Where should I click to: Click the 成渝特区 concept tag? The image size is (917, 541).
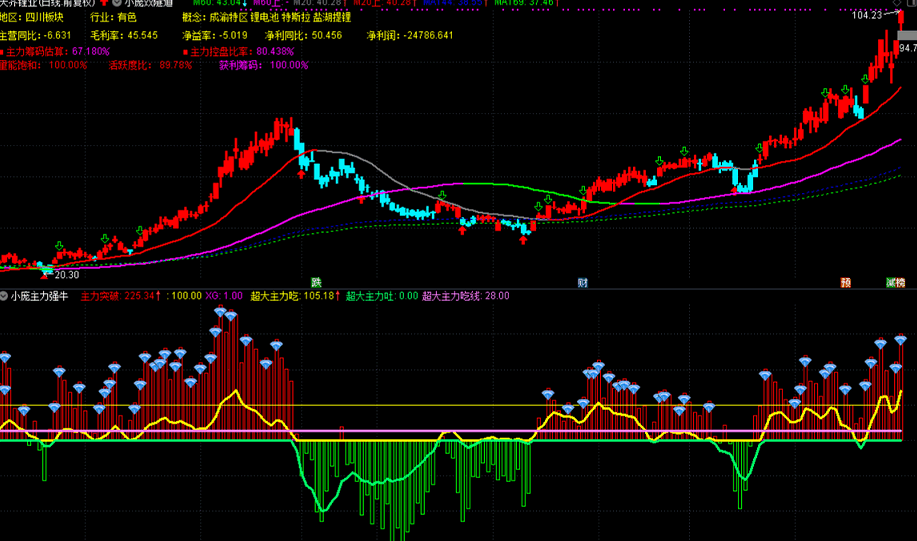point(229,18)
